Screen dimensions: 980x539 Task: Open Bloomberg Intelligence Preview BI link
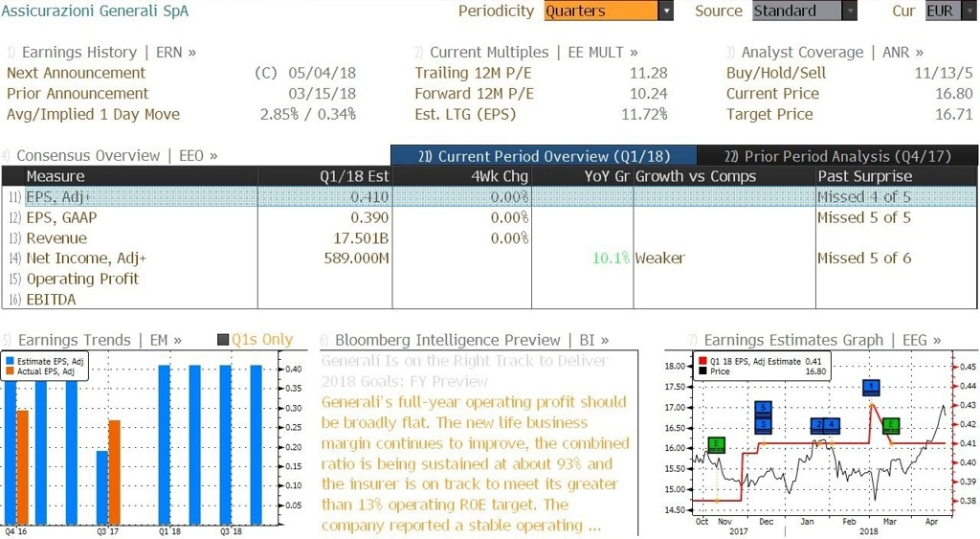(x=472, y=340)
